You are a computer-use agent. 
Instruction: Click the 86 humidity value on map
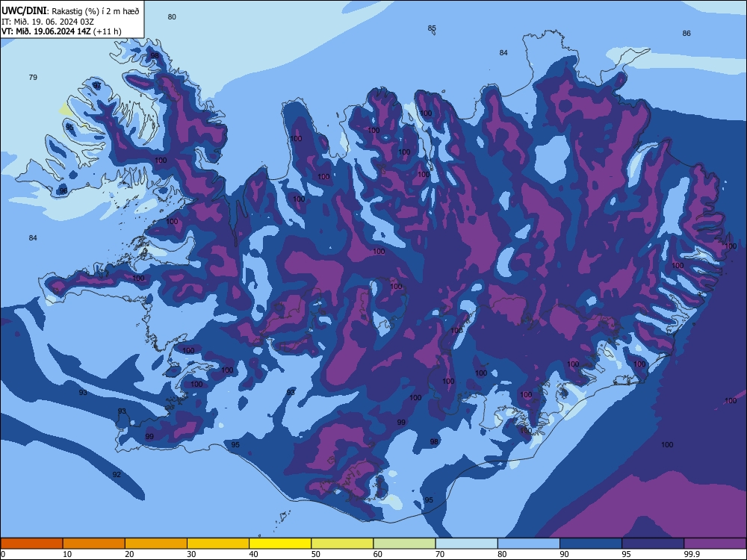(686, 34)
